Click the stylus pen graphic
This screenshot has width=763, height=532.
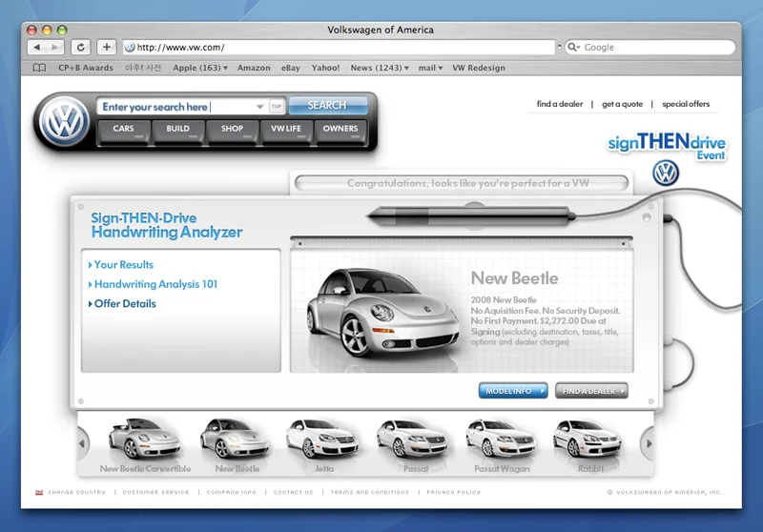pos(471,215)
